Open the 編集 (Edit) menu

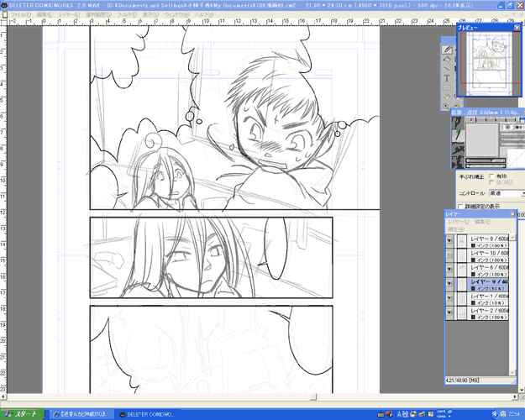45,15
